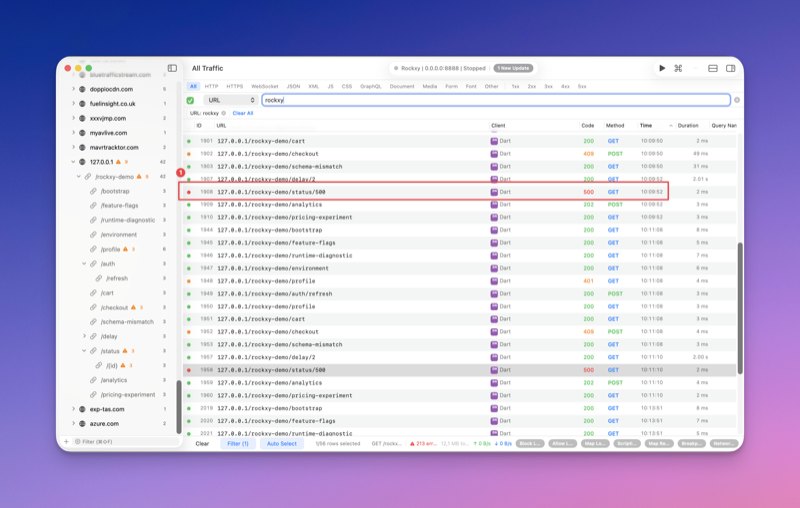
Task: Toggle the left sidebar icon
Action: [172, 68]
